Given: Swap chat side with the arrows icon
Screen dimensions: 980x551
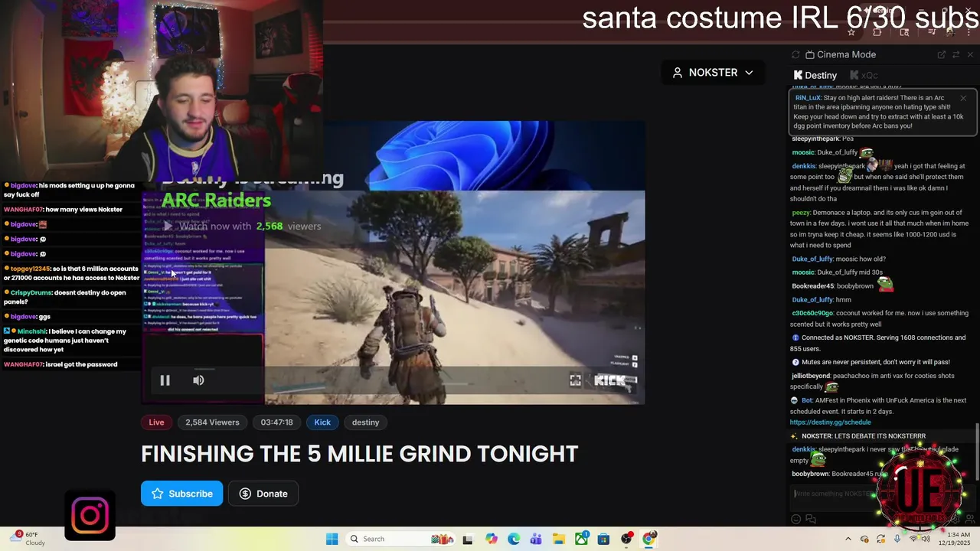Looking at the screenshot, I should coord(955,54).
